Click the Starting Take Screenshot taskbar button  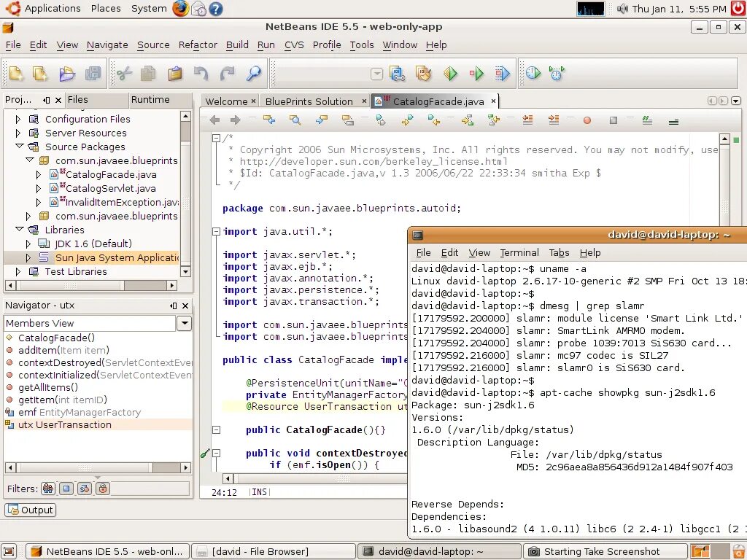[605, 551]
